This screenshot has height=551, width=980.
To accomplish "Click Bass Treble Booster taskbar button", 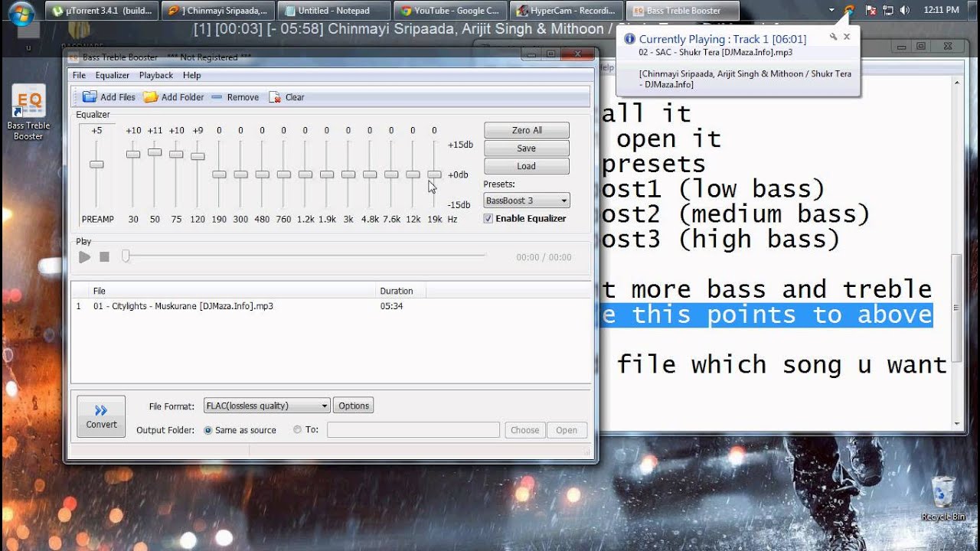I will [683, 11].
